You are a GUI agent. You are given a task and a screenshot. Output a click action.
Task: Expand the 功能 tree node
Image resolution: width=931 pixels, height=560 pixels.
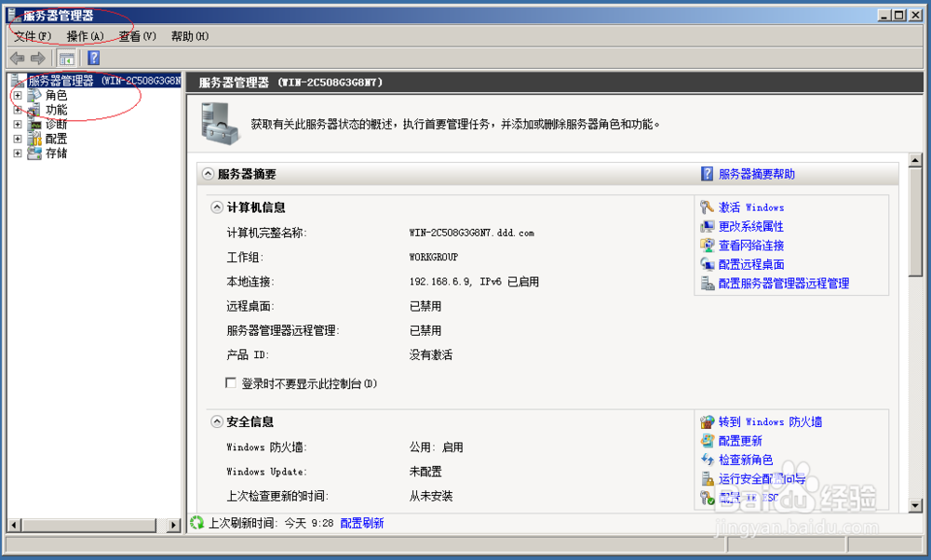click(x=18, y=110)
